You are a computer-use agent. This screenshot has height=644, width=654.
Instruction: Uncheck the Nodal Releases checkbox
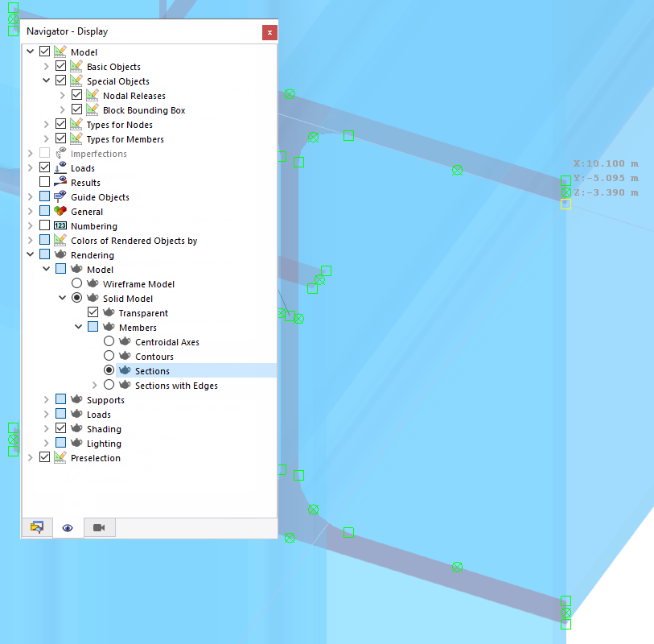(x=76, y=94)
